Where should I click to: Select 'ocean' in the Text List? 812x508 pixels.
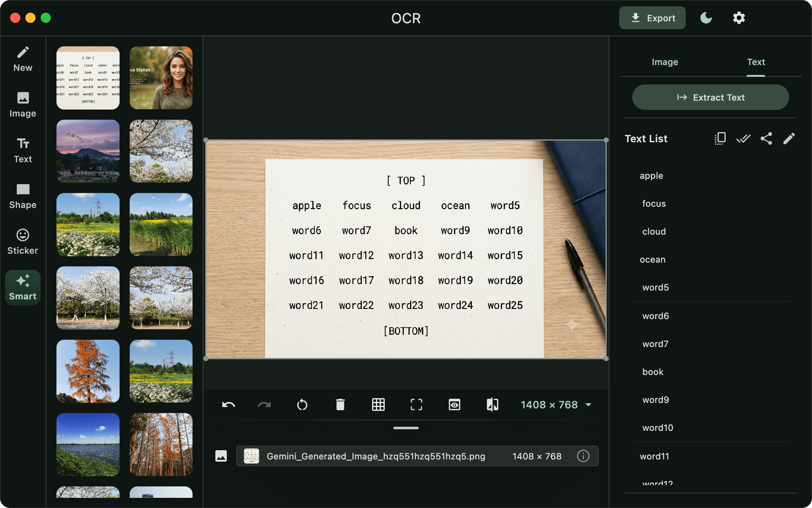point(652,259)
